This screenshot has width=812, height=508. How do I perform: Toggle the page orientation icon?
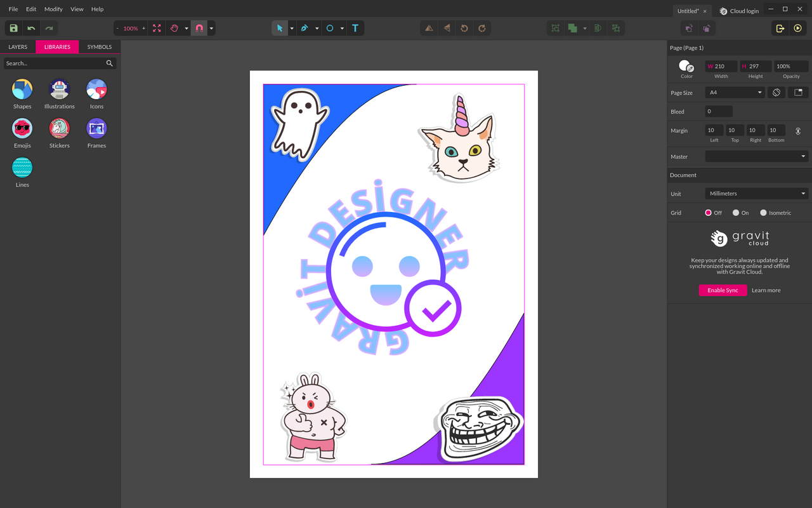776,93
